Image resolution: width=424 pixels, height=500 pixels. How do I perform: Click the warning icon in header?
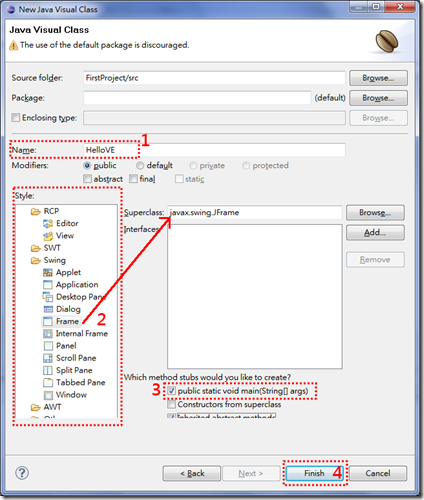tap(13, 45)
